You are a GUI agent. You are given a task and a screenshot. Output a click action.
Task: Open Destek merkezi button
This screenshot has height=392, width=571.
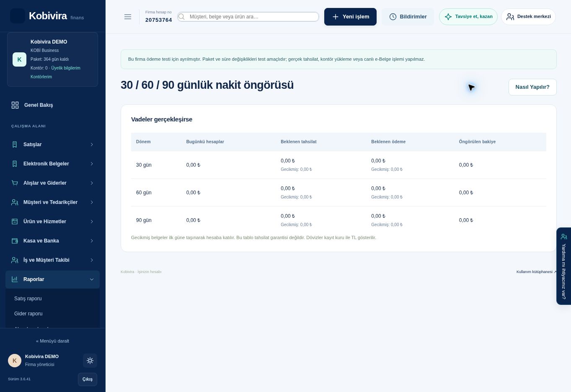(528, 17)
